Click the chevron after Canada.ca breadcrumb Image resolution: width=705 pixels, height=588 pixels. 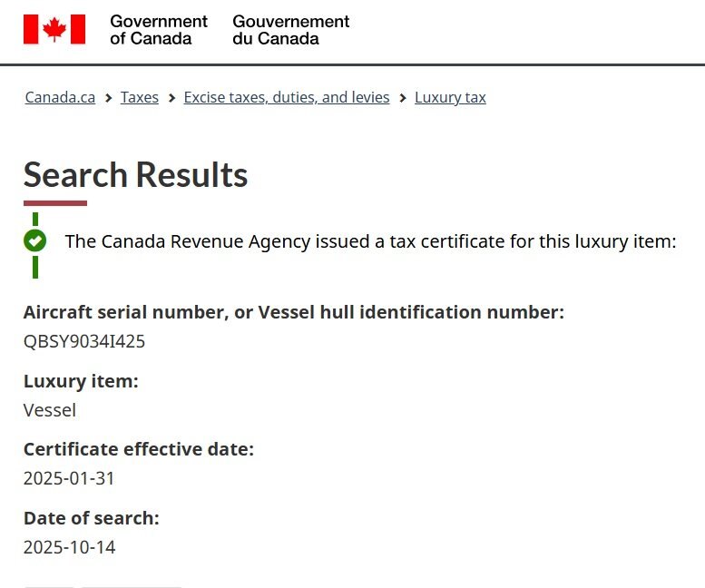108,98
